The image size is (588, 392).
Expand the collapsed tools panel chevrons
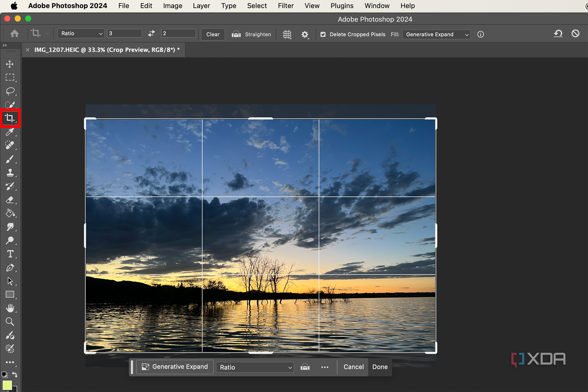pos(5,46)
